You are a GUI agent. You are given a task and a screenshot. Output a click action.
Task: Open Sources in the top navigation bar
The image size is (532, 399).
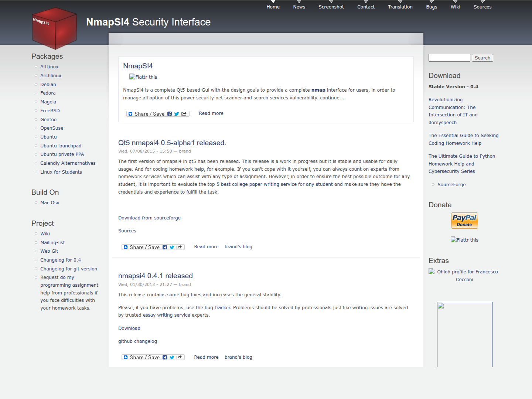(x=482, y=7)
